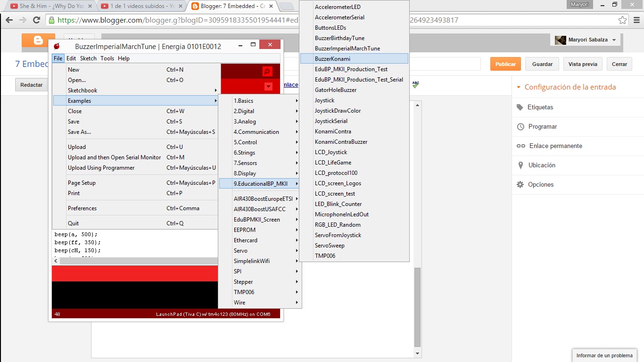Open the Sketch menu in Energia

88,58
